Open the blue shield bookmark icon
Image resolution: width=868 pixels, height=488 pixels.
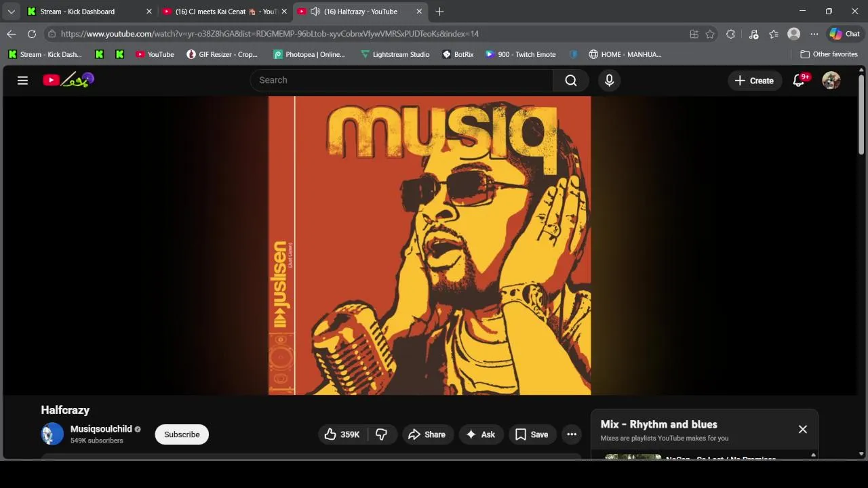click(574, 54)
